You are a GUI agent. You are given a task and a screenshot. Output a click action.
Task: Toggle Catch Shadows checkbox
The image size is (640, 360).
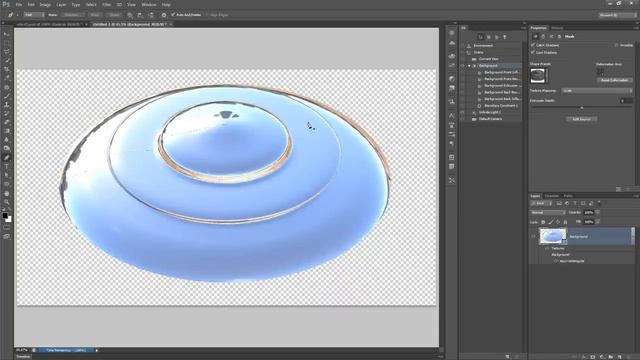(x=533, y=45)
